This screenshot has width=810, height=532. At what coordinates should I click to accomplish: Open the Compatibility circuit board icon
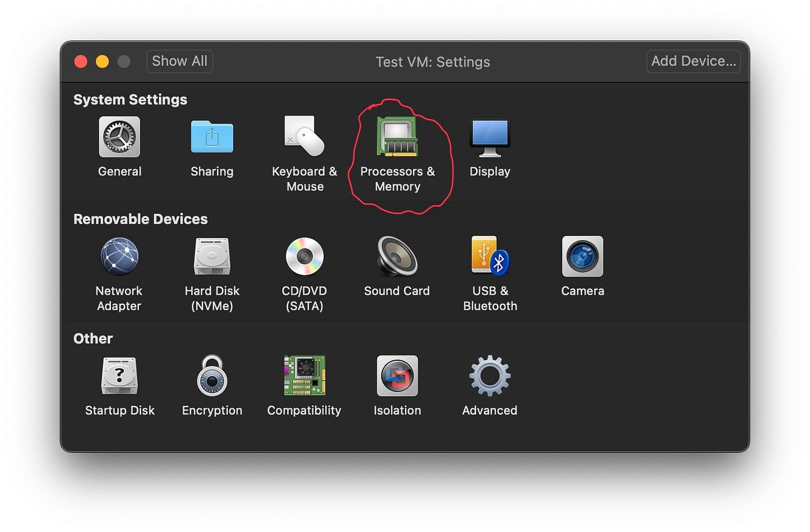[x=304, y=376]
